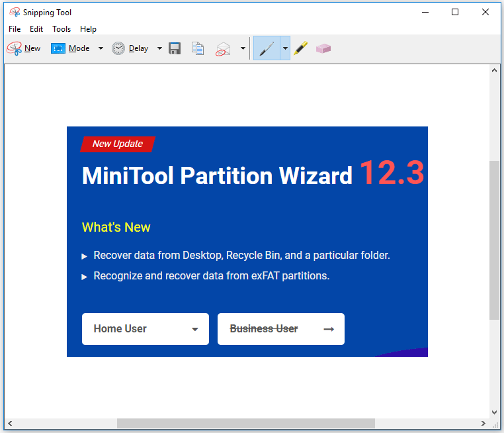Click the New Update red badge
Viewport: 504px width, 433px height.
pos(118,144)
